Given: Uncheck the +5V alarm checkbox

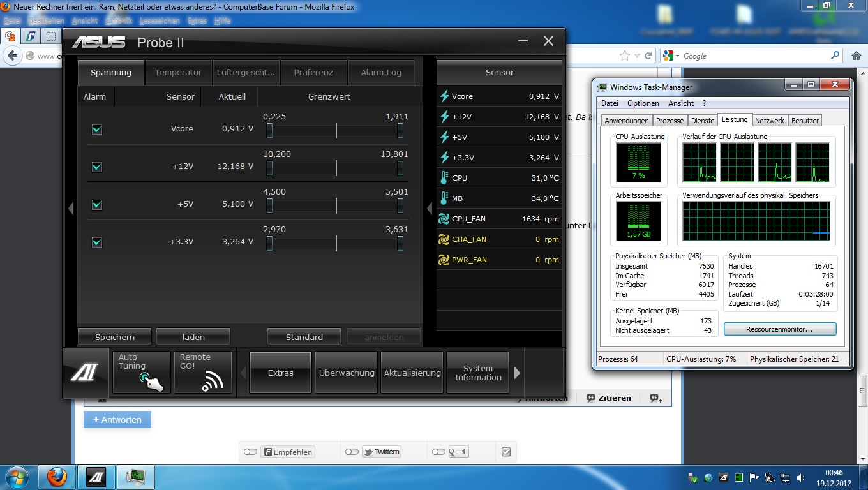Looking at the screenshot, I should click(97, 205).
